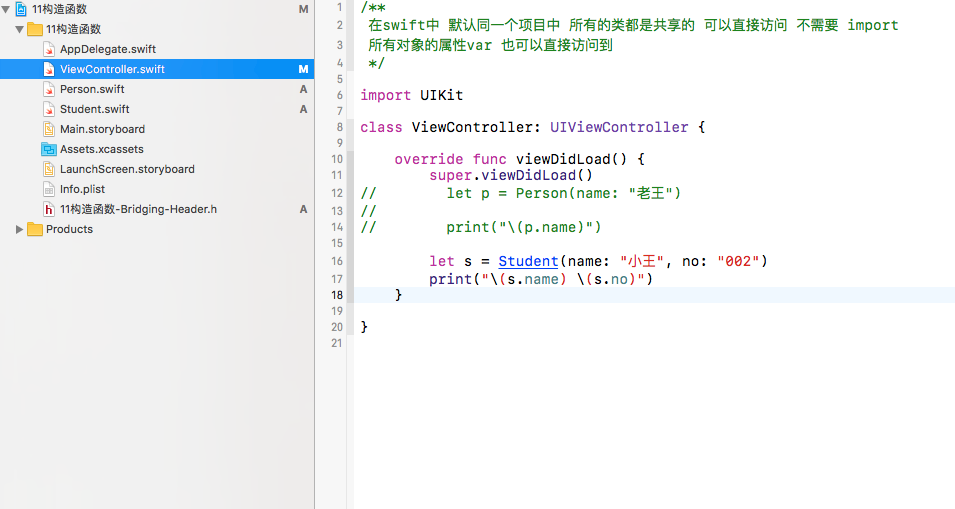Collapse the 11构造函数 folder group triangle

click(19, 29)
